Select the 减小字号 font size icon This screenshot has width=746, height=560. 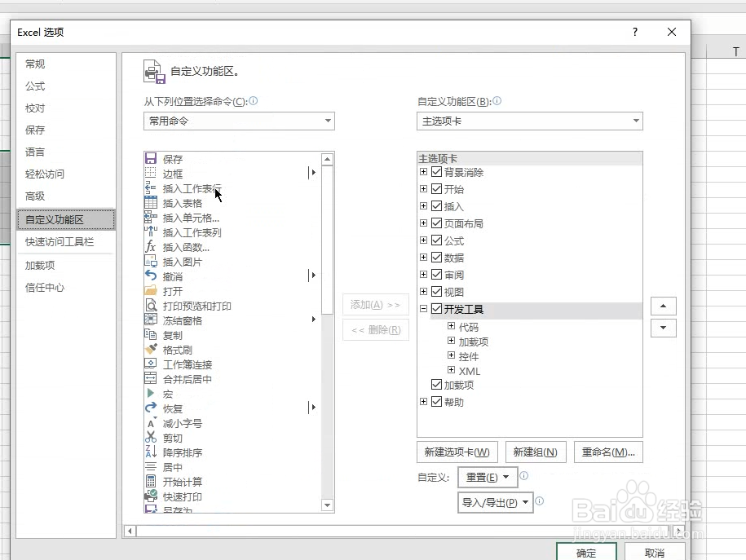click(x=151, y=422)
